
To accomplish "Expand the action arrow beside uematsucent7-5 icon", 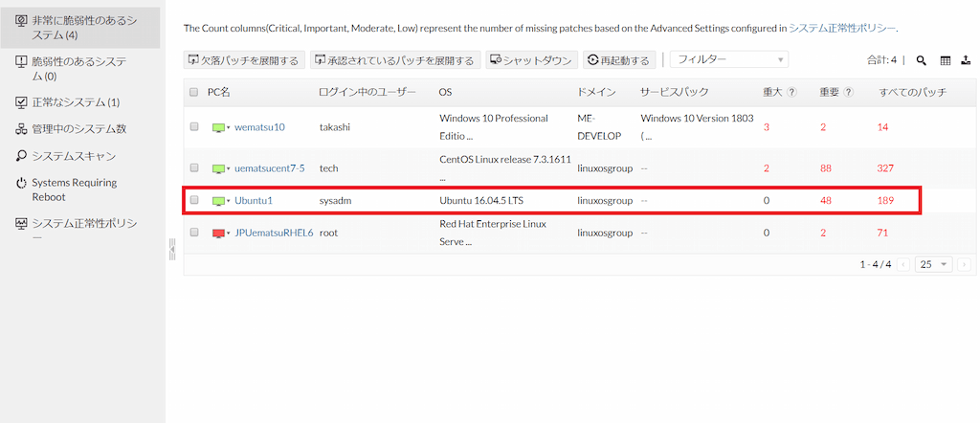I will click(229, 169).
